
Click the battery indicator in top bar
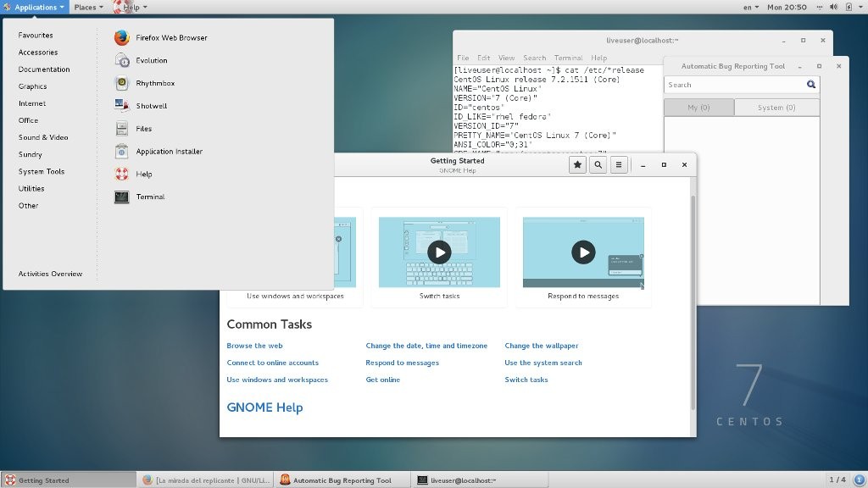click(x=849, y=7)
